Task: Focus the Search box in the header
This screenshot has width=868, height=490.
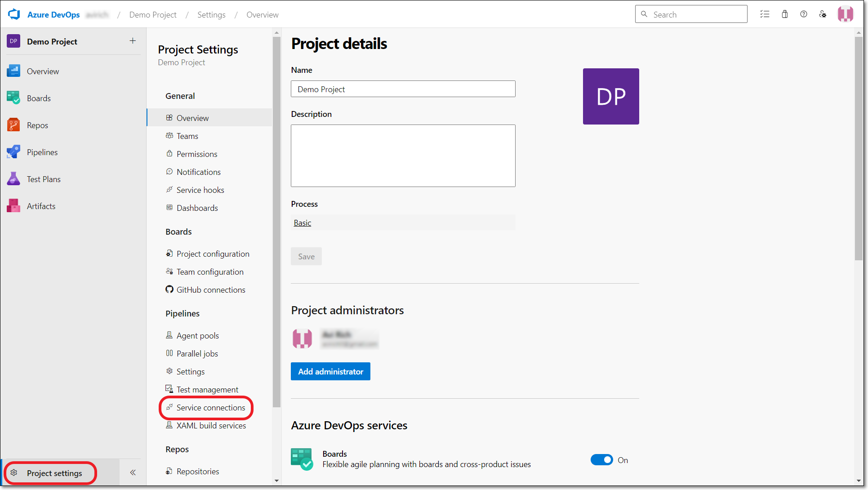Action: pyautogui.click(x=691, y=14)
